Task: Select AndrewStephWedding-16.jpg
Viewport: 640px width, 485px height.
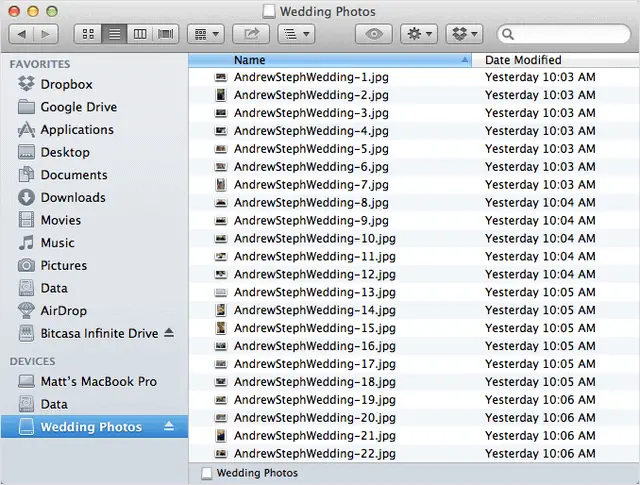Action: pyautogui.click(x=414, y=346)
